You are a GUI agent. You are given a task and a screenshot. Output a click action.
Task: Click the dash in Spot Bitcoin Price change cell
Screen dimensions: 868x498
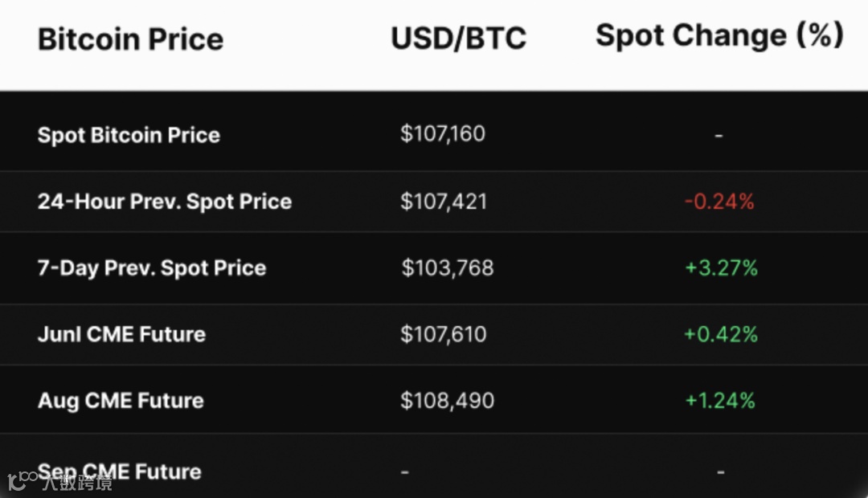(719, 135)
